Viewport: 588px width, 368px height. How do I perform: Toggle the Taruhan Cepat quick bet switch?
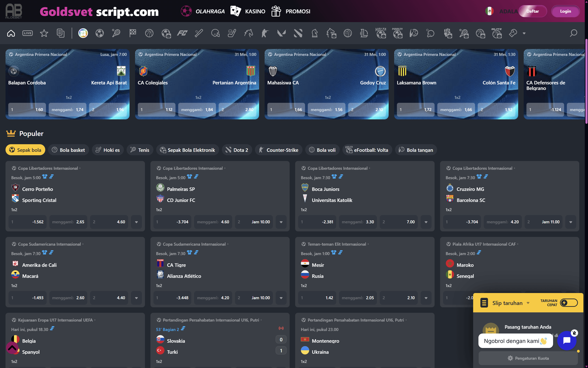[x=568, y=303]
